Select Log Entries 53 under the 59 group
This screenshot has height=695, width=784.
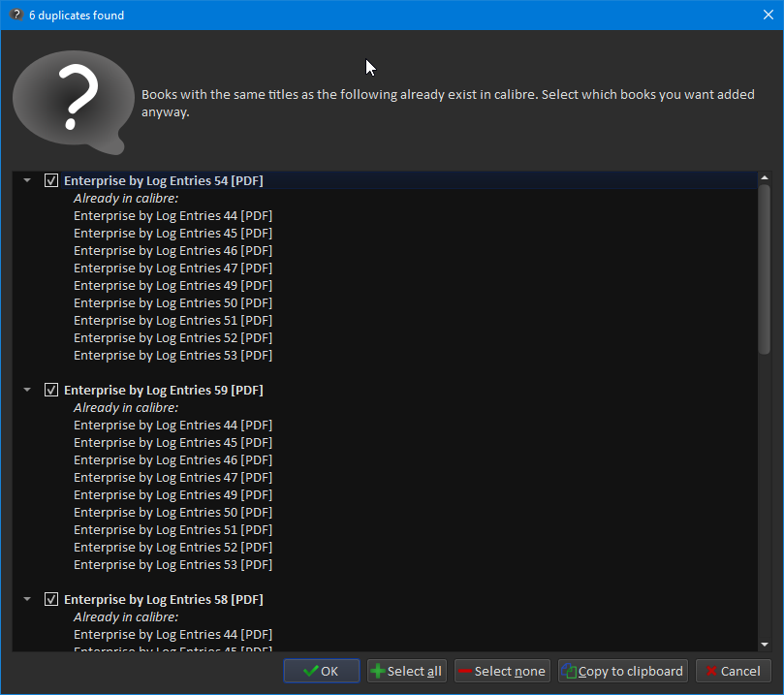[173, 565]
